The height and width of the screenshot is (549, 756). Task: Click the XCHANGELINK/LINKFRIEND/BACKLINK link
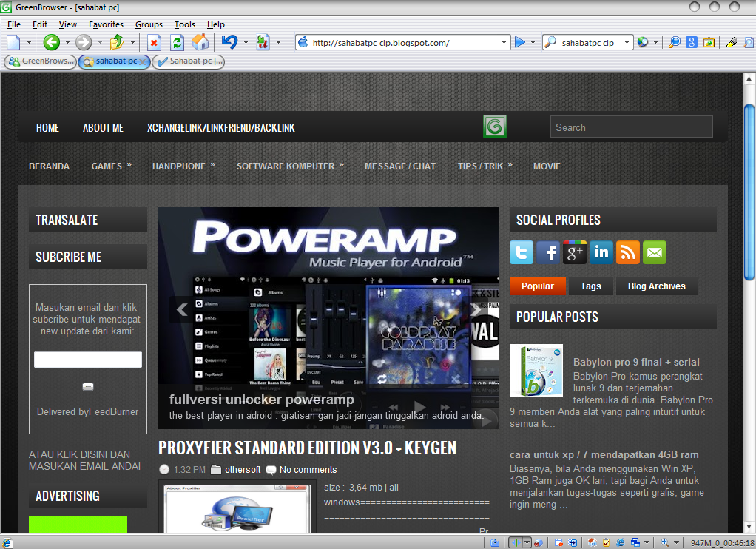coord(220,128)
